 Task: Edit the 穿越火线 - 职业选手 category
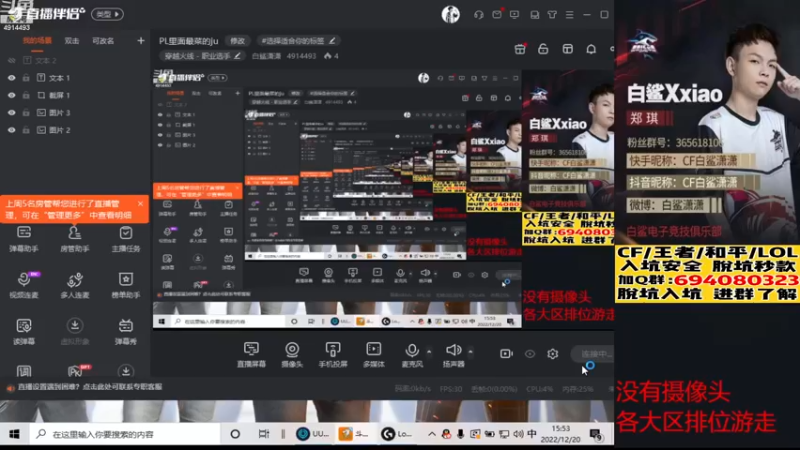(203, 56)
